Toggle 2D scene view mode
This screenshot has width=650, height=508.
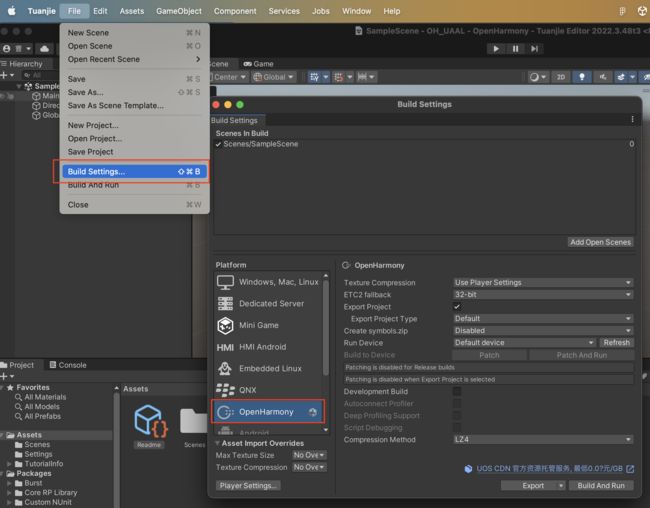561,77
